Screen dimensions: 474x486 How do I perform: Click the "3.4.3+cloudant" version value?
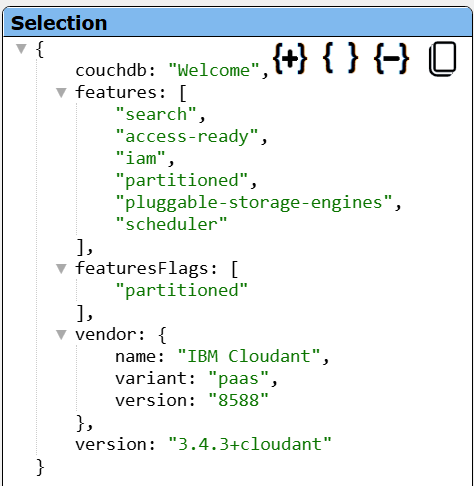pos(250,444)
